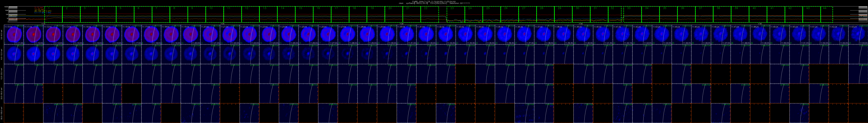This screenshot has width=868, height=123.
Task: Click the 10000 count-rate axis label
Action: (x=6, y=7)
